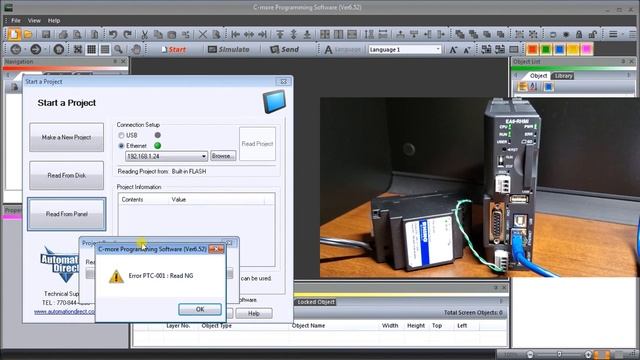This screenshot has width=640, height=360.
Task: Select the USB connection radio button
Action: pyautogui.click(x=121, y=135)
